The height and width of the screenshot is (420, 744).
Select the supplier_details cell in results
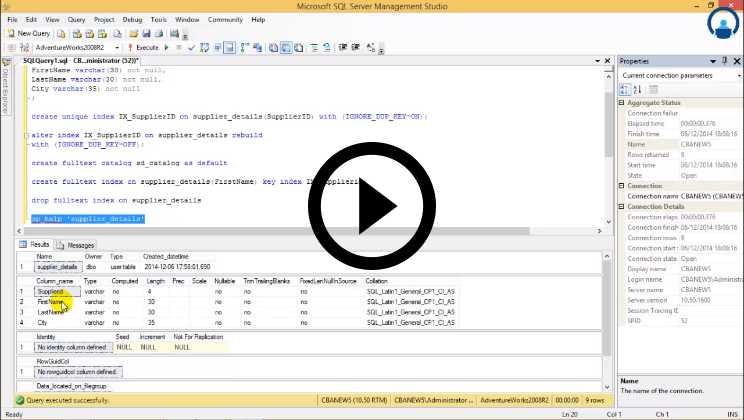click(58, 267)
